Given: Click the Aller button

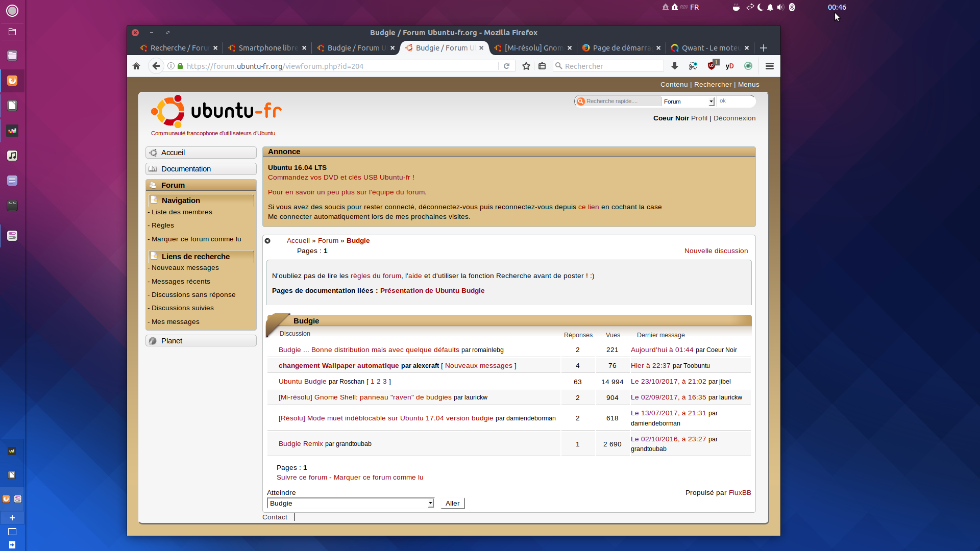Looking at the screenshot, I should click(452, 503).
